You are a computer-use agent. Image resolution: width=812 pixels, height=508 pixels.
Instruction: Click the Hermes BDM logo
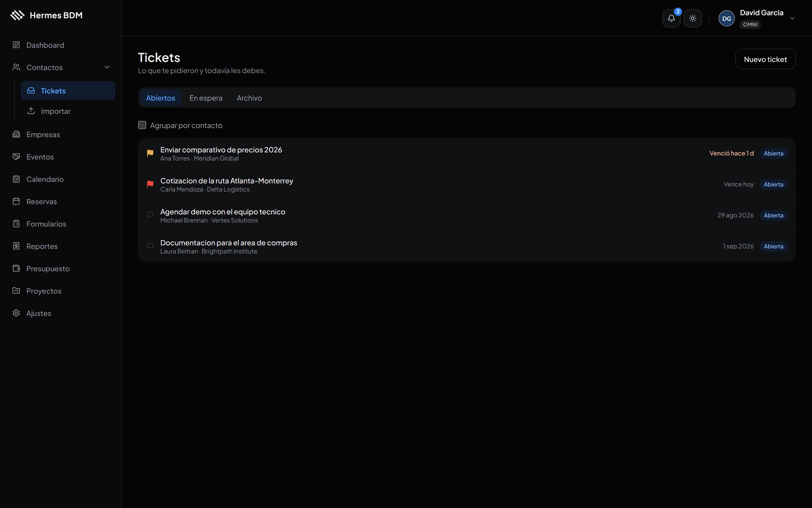[18, 15]
